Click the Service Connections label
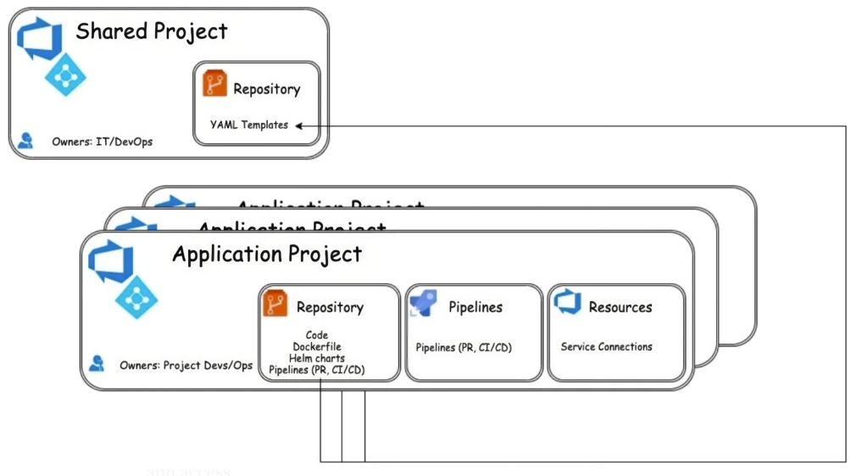The image size is (868, 476). pos(606,346)
